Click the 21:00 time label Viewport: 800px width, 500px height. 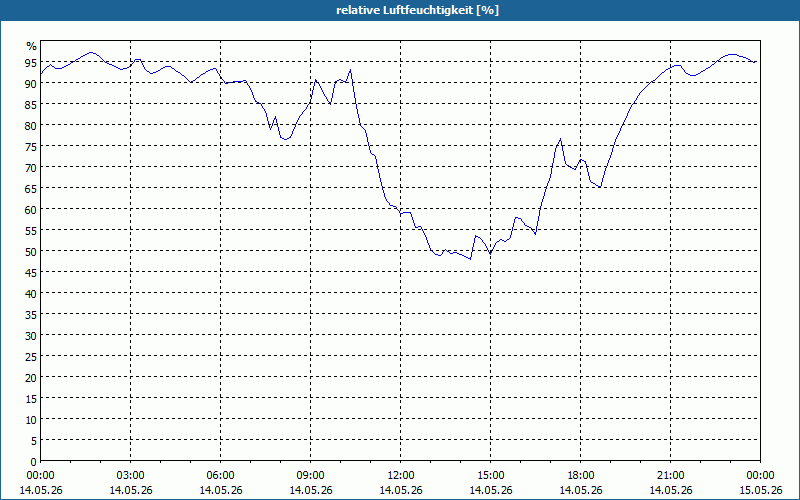pos(670,476)
